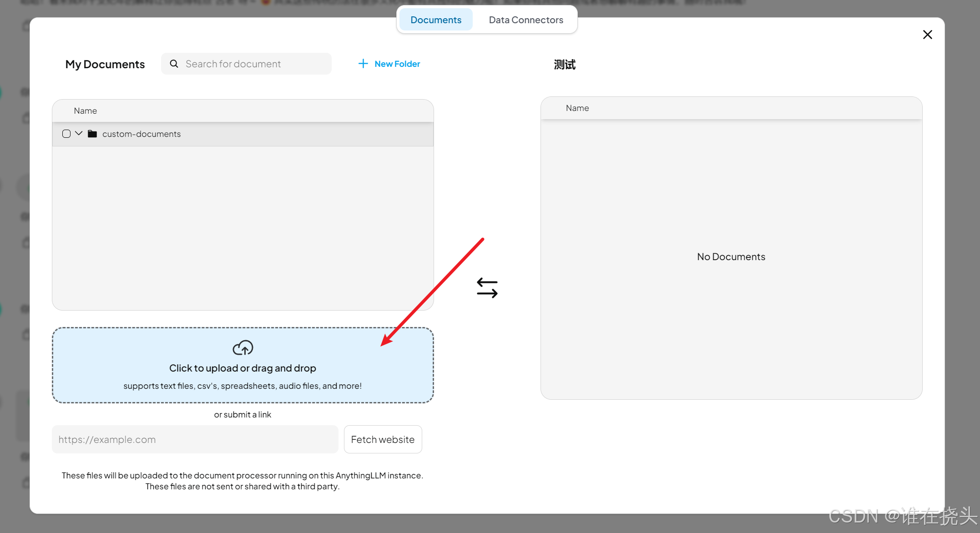Viewport: 980px width, 533px height.
Task: Click the No Documents empty area
Action: click(x=731, y=256)
